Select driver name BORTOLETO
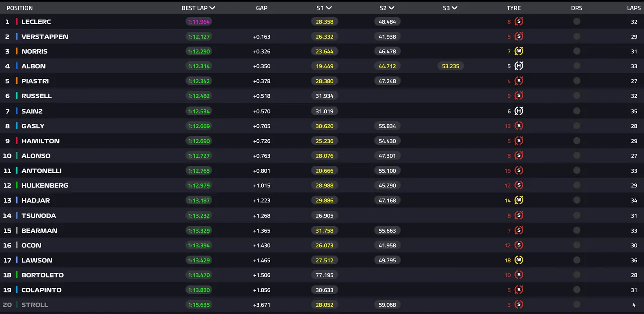Image resolution: width=644 pixels, height=314 pixels. pyautogui.click(x=42, y=275)
